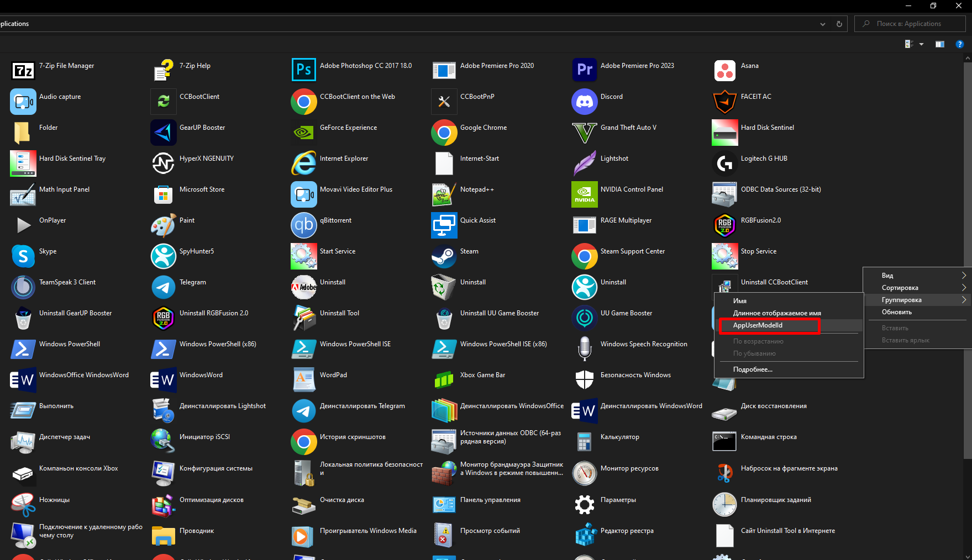Viewport: 972px width, 560px height.
Task: Click the Adobe Premiere Pro 2023 icon
Action: [x=584, y=70]
